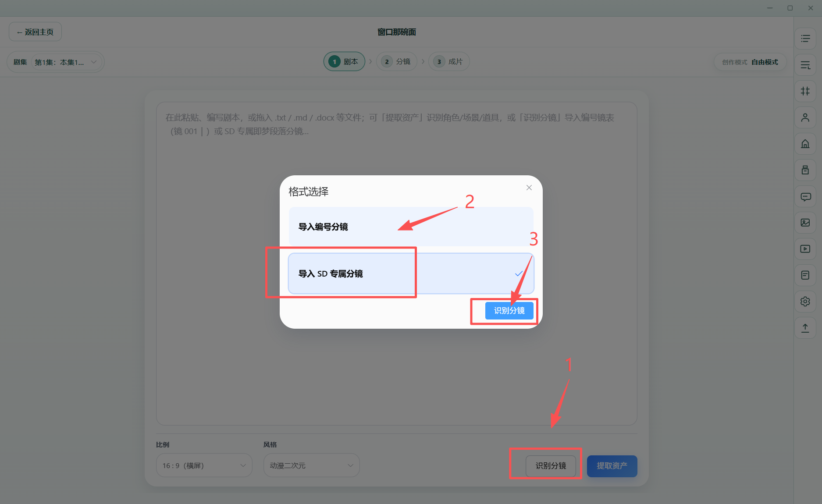Open the props stamp sidebar icon
The image size is (822, 504).
[x=805, y=170]
